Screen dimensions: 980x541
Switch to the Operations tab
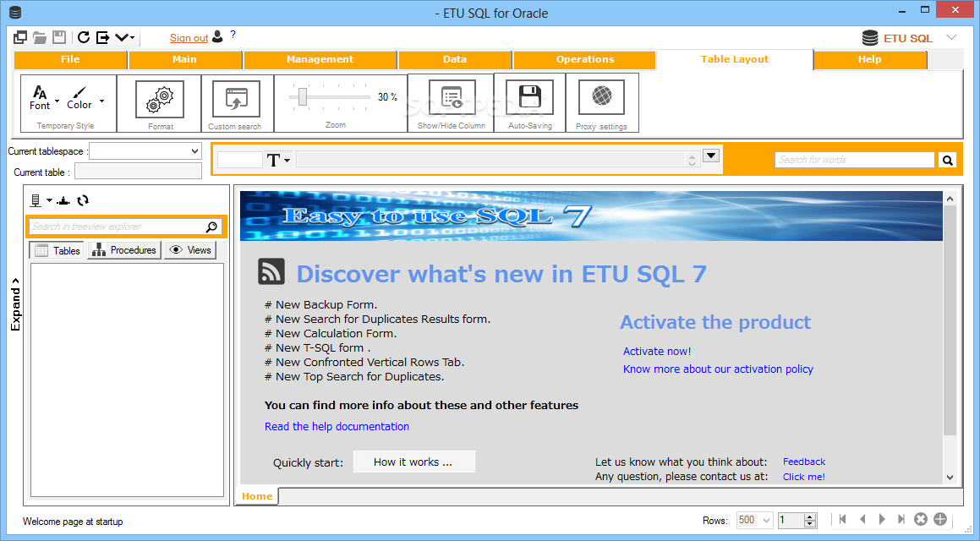pos(585,59)
